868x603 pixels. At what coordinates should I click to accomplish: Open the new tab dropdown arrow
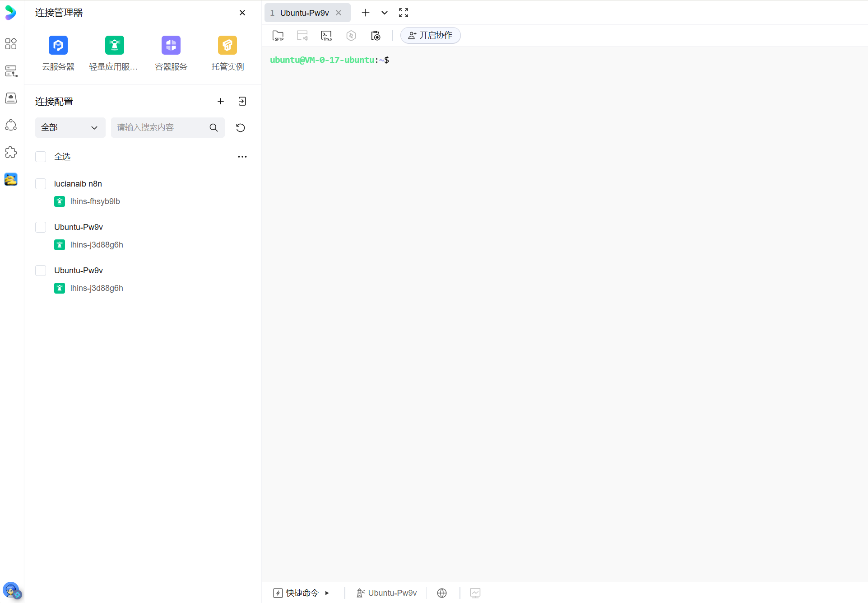384,13
